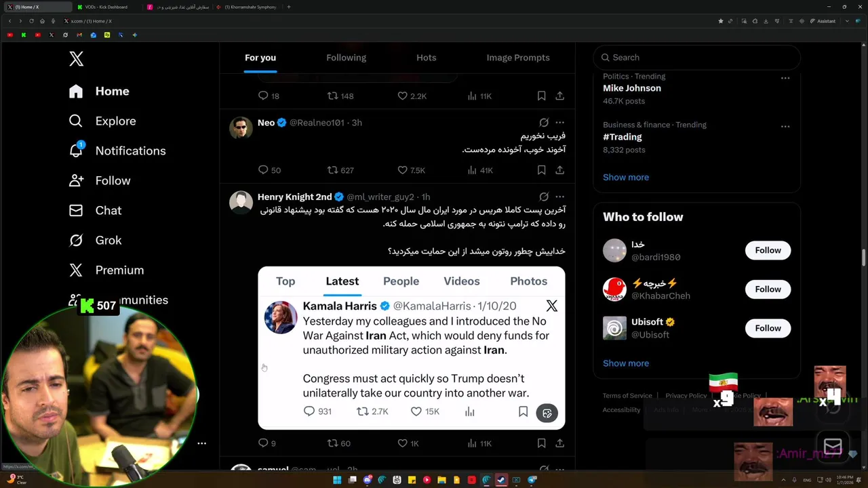The image size is (868, 488).
Task: Bookmark Henry Knight 2nd's post
Action: 541,443
